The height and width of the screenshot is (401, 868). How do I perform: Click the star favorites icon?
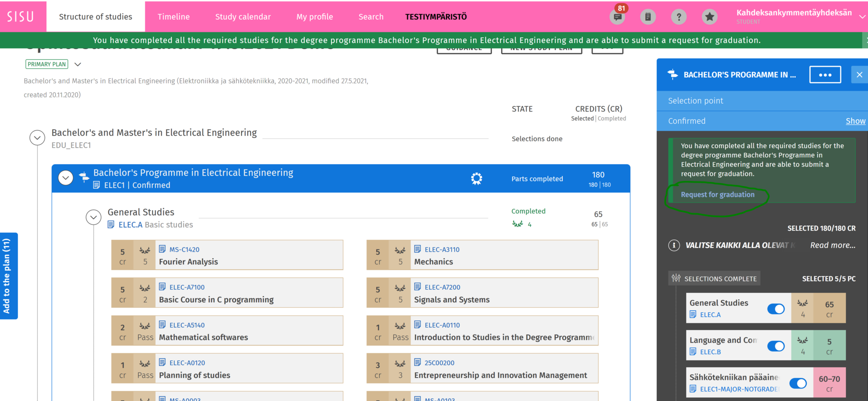tap(709, 17)
